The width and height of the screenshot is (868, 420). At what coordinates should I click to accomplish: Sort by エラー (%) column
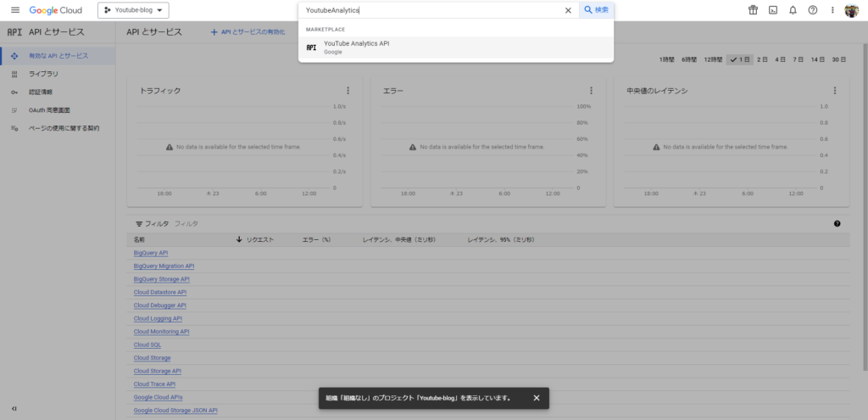316,239
